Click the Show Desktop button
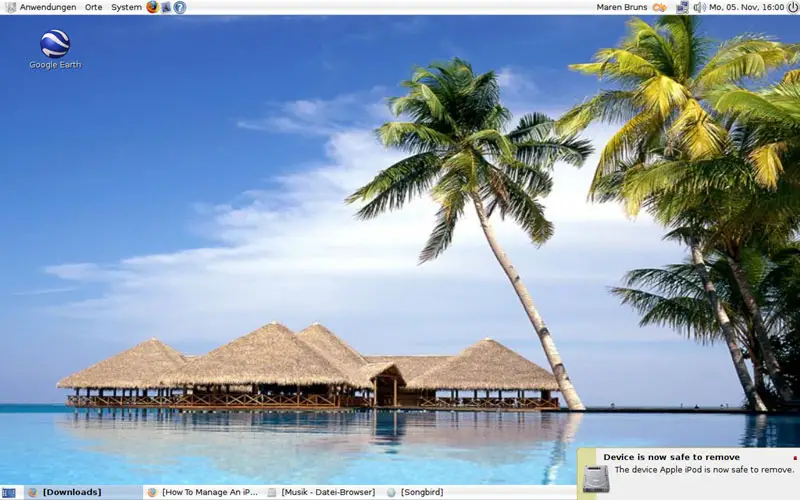This screenshot has height=500, width=800. (9, 493)
